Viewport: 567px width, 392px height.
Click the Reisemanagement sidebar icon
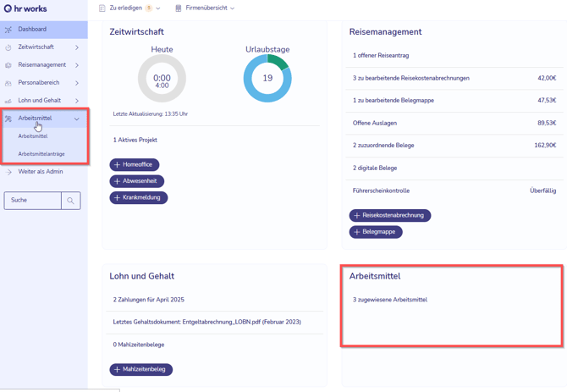click(x=8, y=65)
